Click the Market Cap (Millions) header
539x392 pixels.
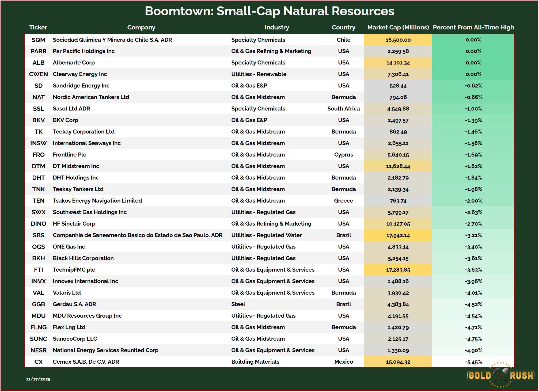398,27
